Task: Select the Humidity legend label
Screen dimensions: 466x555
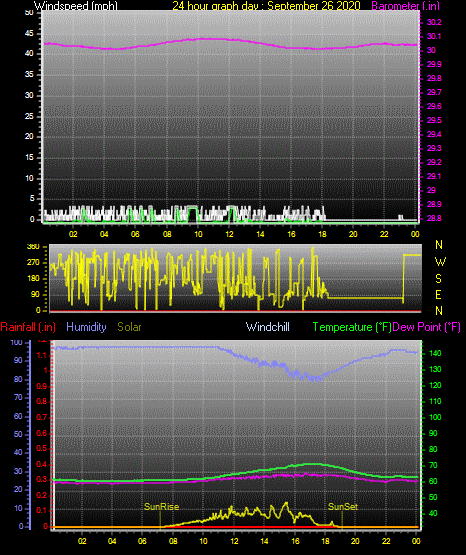Action: (86, 327)
